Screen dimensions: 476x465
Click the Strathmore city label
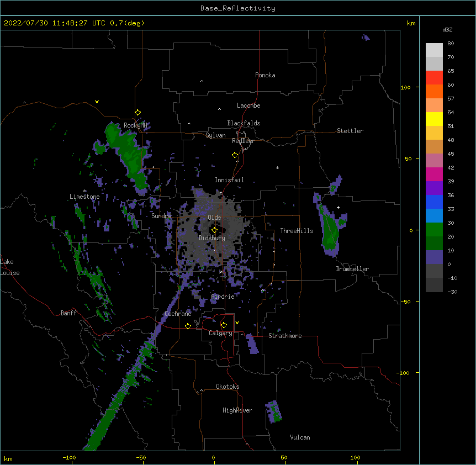tap(285, 336)
